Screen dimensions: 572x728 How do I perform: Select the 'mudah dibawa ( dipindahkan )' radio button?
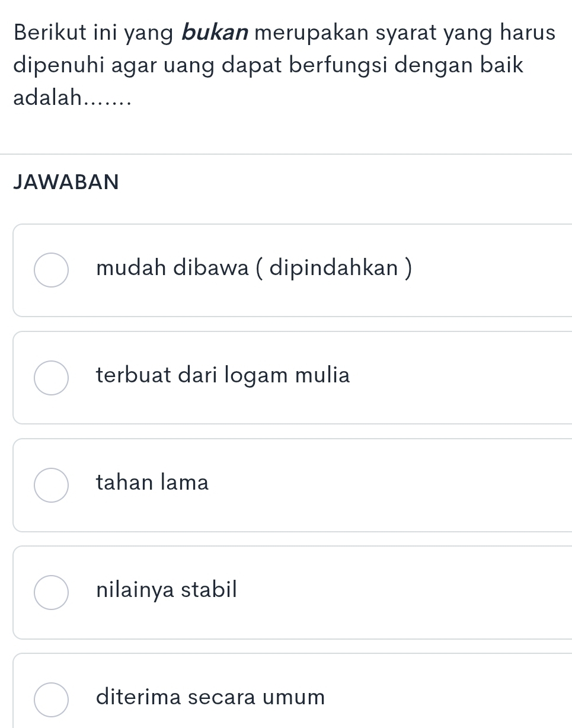tap(51, 270)
